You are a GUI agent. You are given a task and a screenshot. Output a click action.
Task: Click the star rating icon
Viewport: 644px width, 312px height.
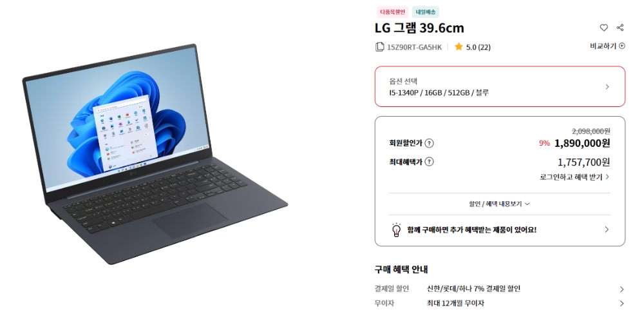point(459,46)
